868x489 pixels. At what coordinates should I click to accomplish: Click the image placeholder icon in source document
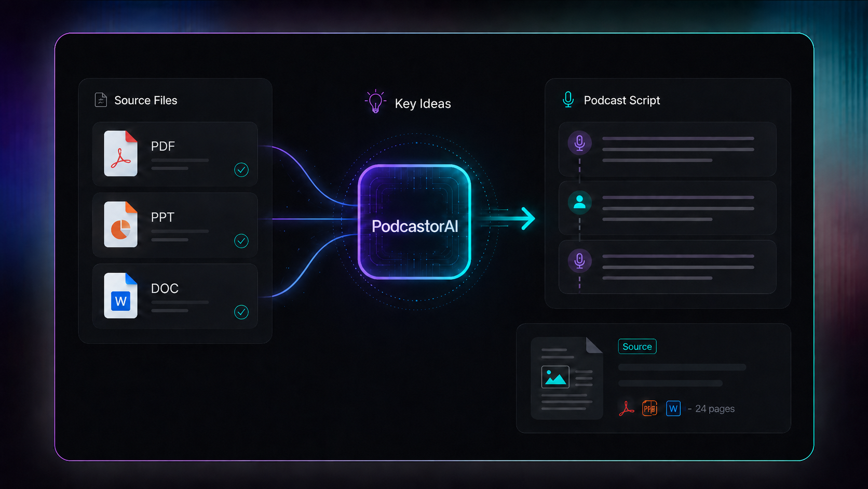tap(555, 377)
